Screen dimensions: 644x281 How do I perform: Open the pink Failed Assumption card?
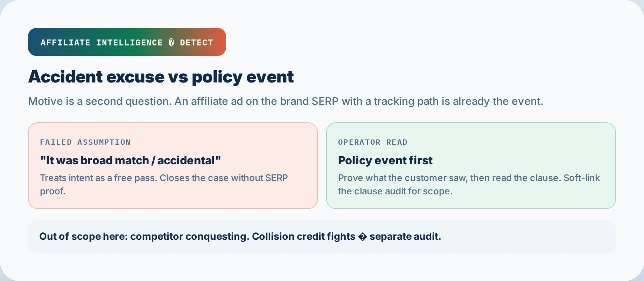pyautogui.click(x=173, y=166)
